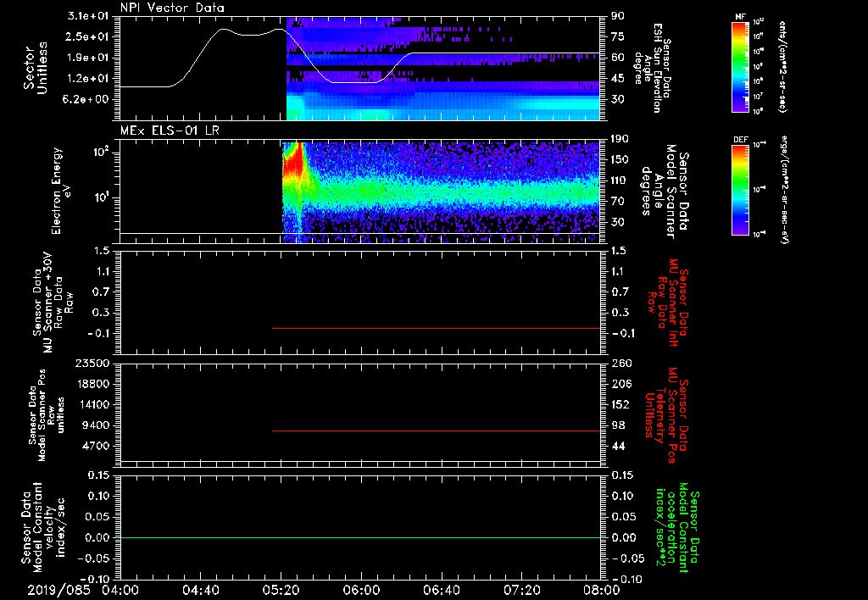
Task: Click the 08:00 time axis label
Action: [602, 590]
